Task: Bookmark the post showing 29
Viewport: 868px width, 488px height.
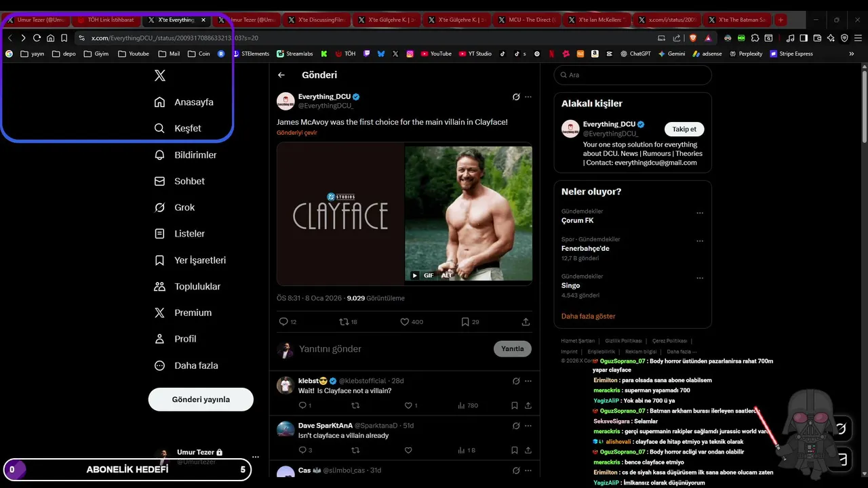Action: tap(465, 322)
